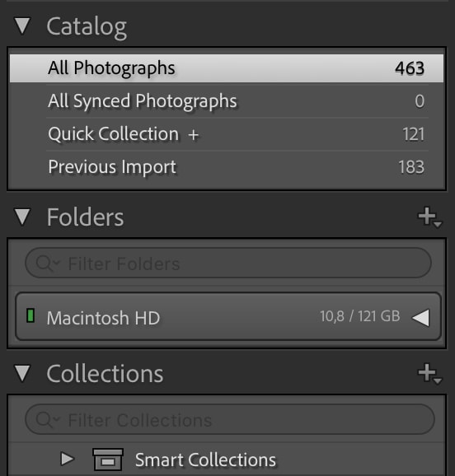Image resolution: width=455 pixels, height=476 pixels.
Task: Click the Macintosh HD volume bar
Action: 228,316
